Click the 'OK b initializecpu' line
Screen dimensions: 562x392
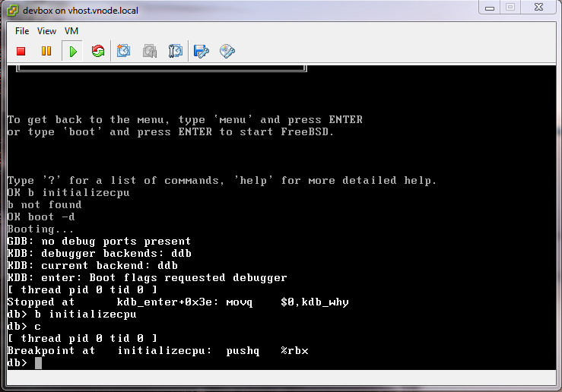(x=68, y=193)
